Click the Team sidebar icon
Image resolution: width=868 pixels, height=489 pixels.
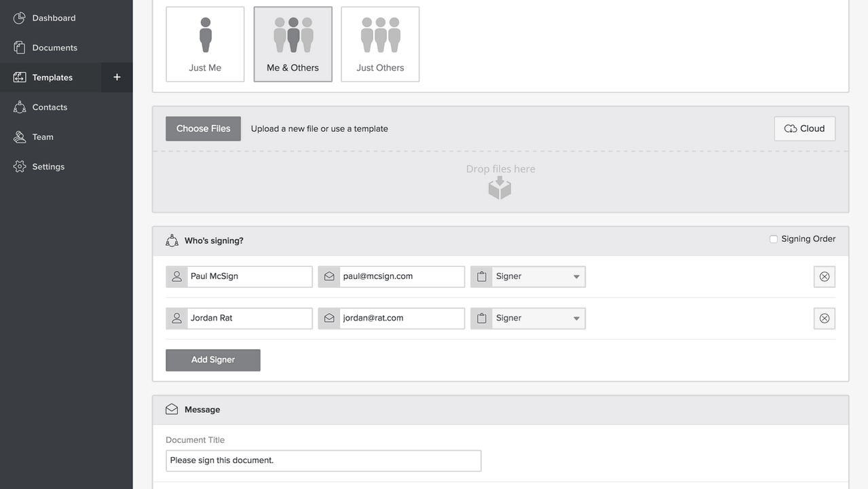[20, 137]
